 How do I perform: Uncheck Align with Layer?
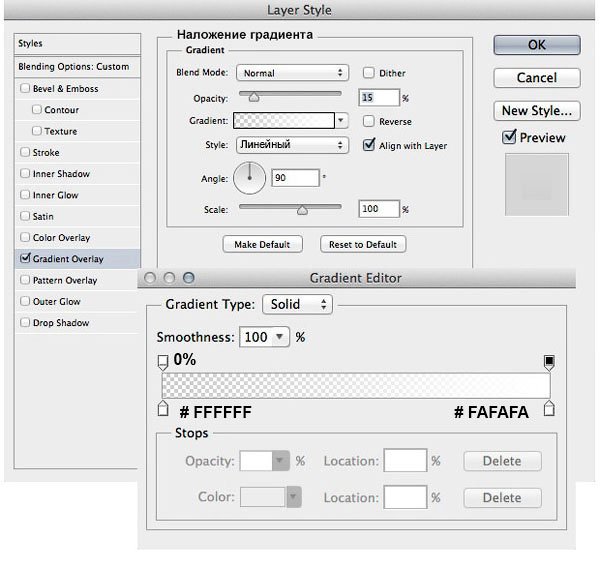(x=369, y=145)
